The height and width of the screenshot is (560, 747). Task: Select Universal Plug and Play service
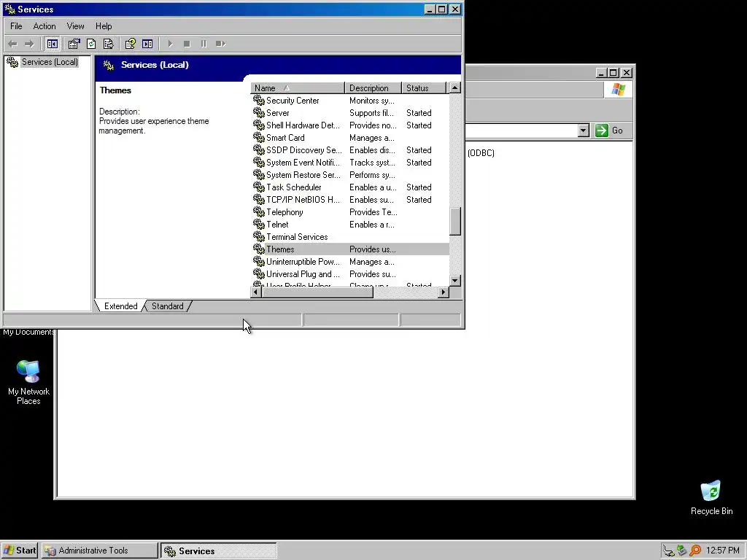click(x=350, y=274)
